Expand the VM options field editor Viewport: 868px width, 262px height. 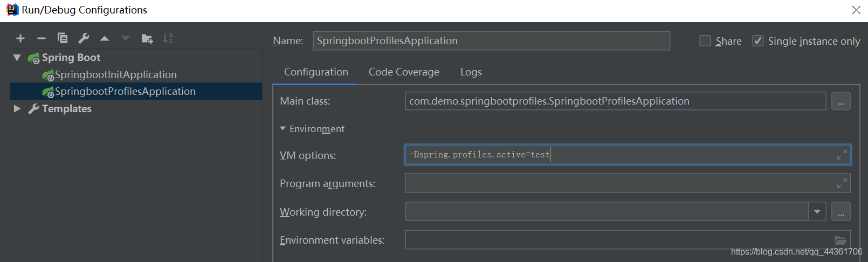tap(842, 155)
